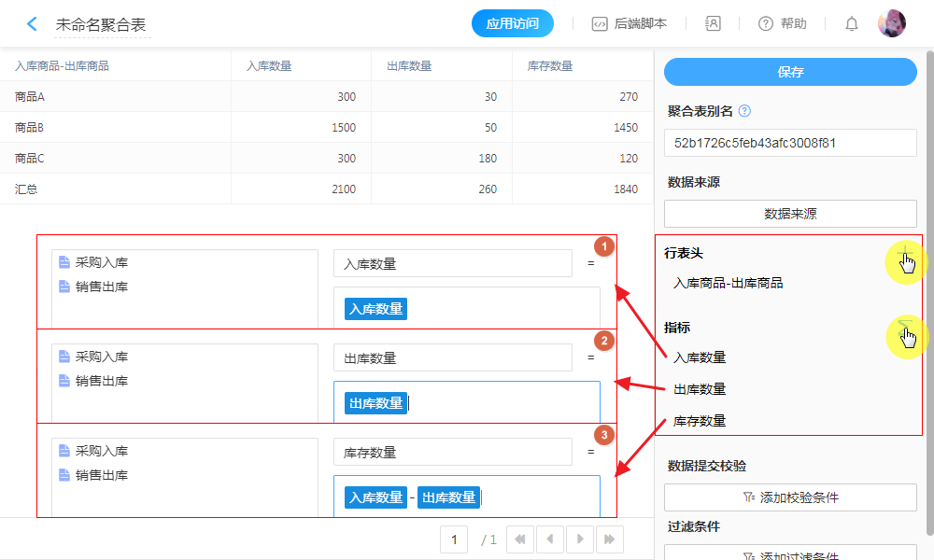
Task: Click the user avatar picture
Action: click(891, 24)
